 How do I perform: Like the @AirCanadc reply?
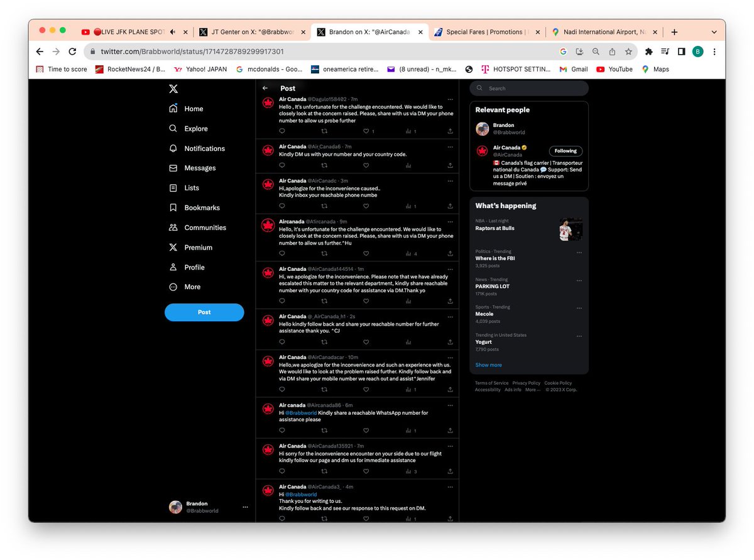[366, 206]
